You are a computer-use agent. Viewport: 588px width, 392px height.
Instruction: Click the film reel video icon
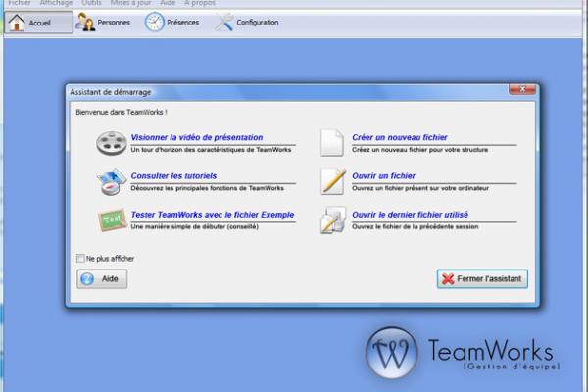(112, 143)
